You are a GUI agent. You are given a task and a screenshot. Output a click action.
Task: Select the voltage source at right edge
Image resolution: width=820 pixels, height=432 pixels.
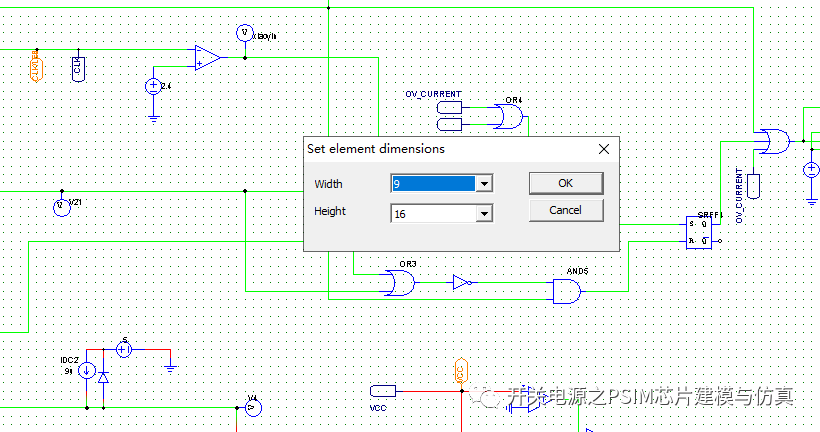click(x=812, y=169)
